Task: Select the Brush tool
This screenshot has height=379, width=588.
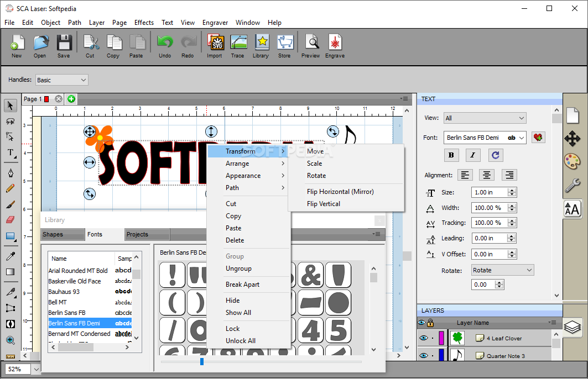Action: click(x=11, y=204)
